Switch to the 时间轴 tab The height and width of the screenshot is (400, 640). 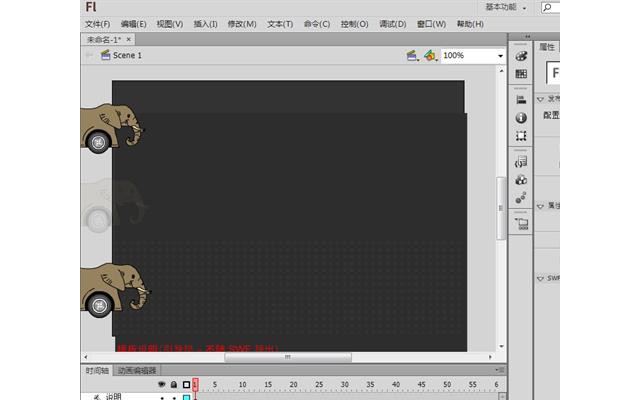(97, 371)
